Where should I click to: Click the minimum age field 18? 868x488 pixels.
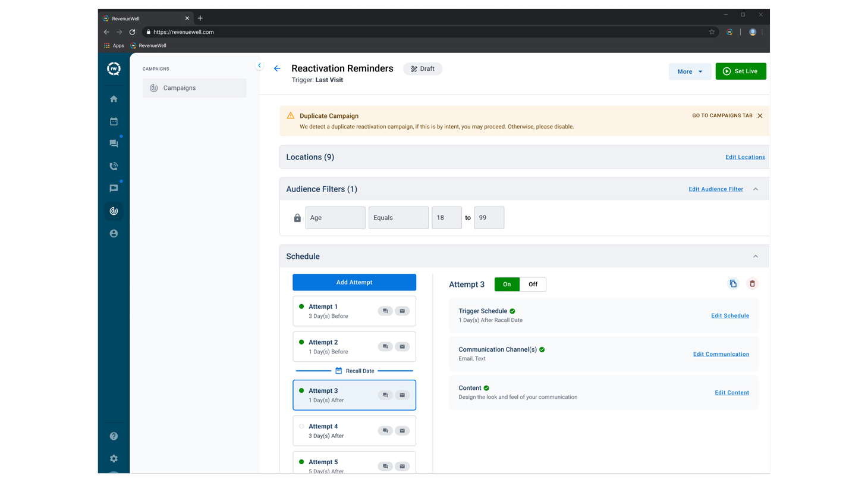pos(446,218)
